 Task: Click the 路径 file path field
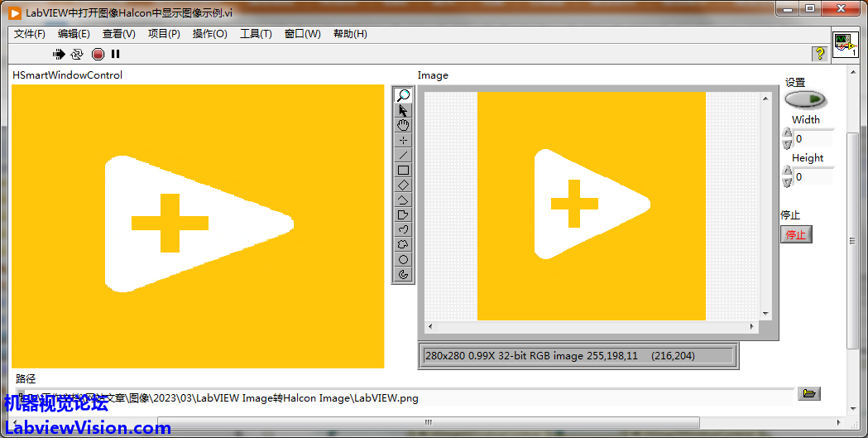pyautogui.click(x=406, y=397)
